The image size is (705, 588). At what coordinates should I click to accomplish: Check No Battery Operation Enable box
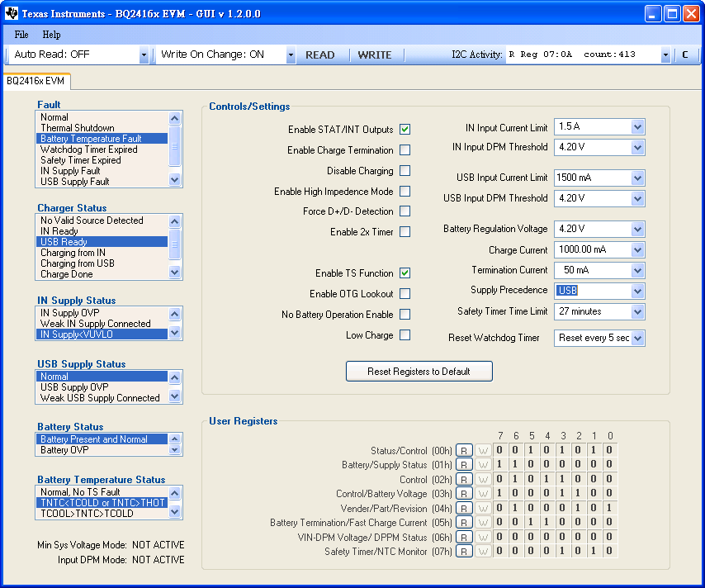tap(405, 314)
